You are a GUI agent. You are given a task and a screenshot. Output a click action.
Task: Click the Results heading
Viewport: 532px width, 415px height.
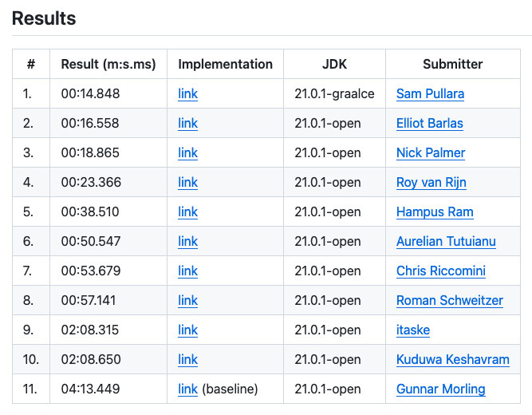pyautogui.click(x=44, y=18)
